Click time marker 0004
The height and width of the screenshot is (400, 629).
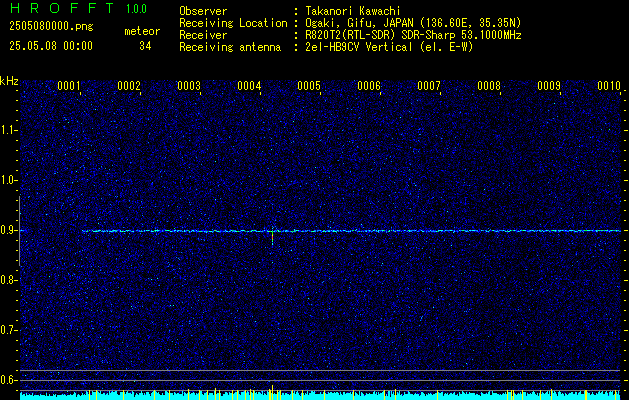tap(249, 86)
